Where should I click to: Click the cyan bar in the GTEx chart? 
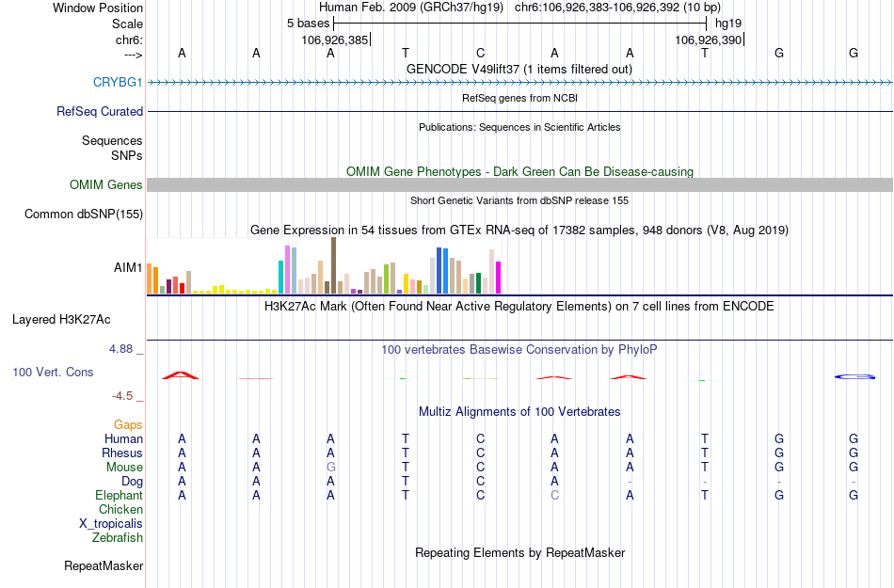tap(281, 277)
